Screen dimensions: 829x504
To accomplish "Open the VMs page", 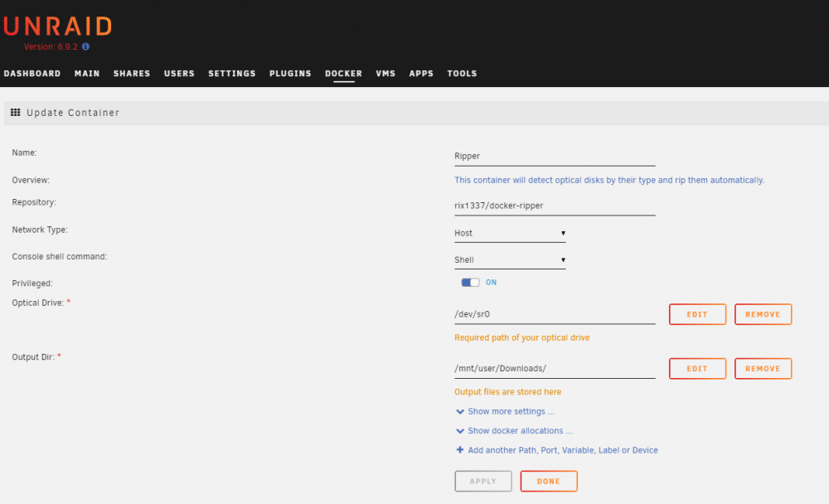I will click(385, 74).
